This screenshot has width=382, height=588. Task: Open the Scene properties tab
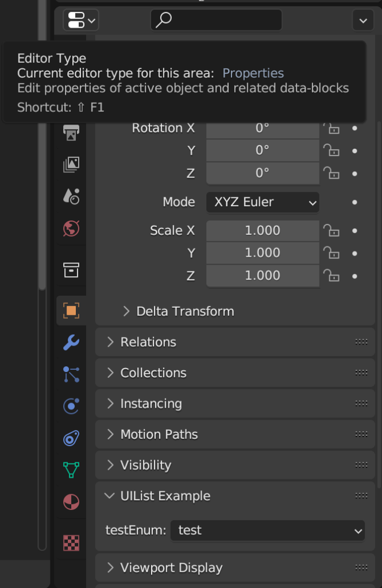[71, 196]
